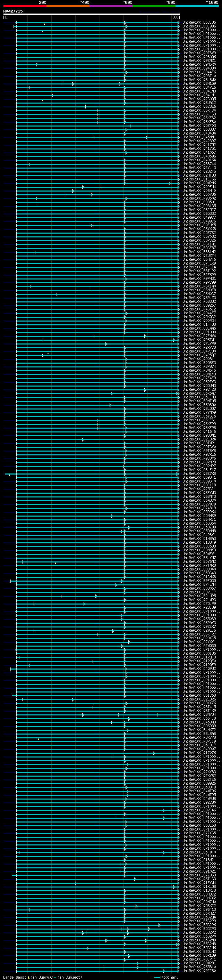
Task: Click the UniRef100_Q93ZJ0 label
Action: coord(199,76)
